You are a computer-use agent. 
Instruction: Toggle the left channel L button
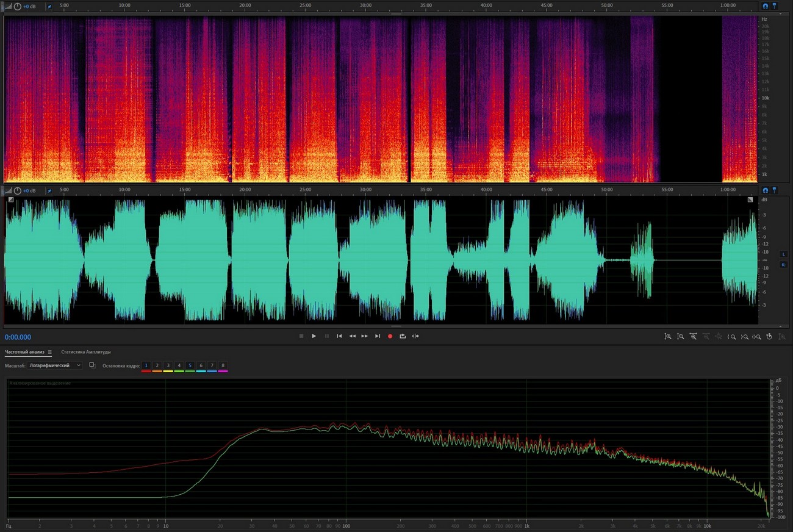(x=783, y=254)
